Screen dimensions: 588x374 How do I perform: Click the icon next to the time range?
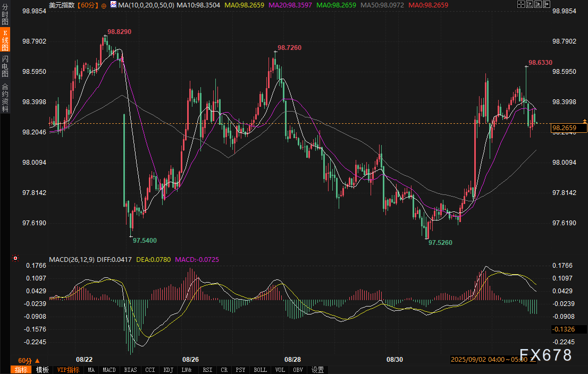(533, 360)
